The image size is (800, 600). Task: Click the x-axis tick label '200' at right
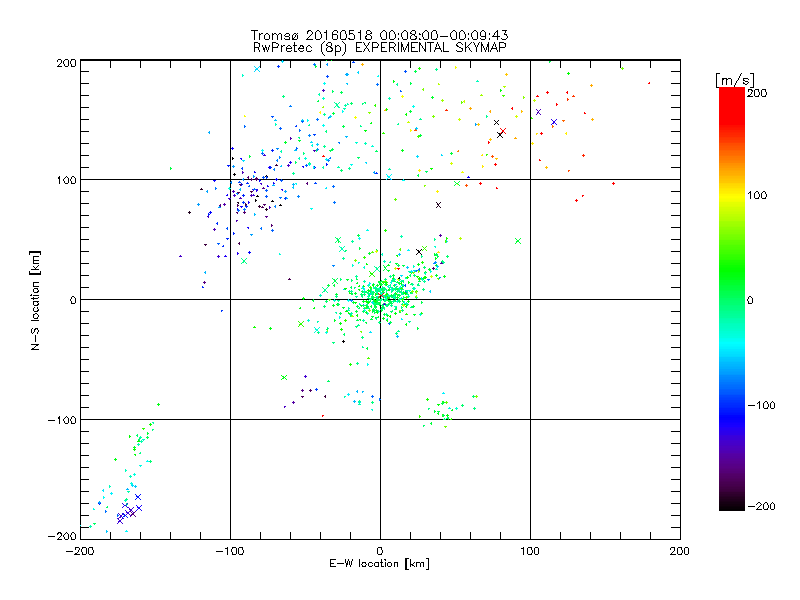click(680, 551)
